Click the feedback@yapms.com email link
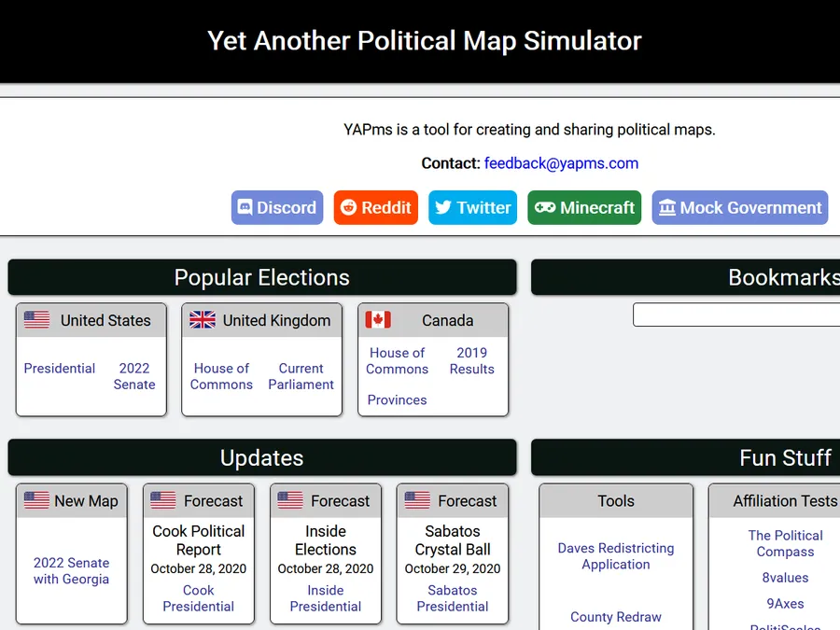Viewport: 840px width, 630px height. click(561, 162)
